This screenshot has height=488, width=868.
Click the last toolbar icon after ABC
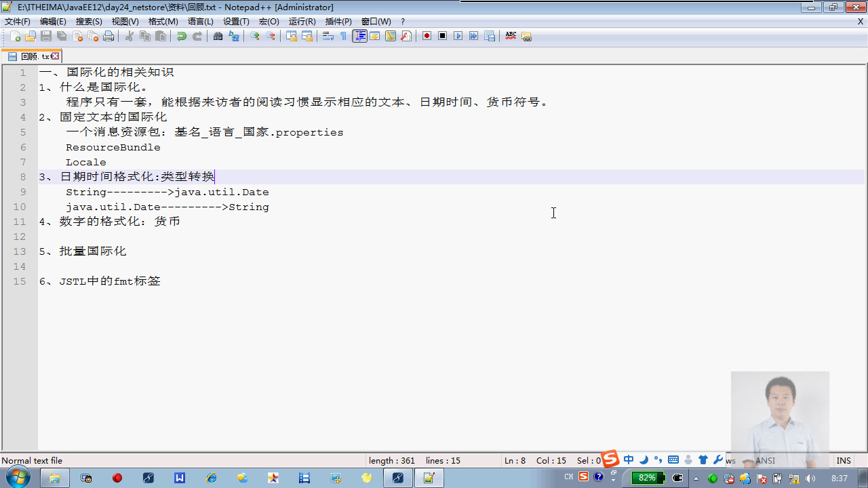(x=526, y=36)
